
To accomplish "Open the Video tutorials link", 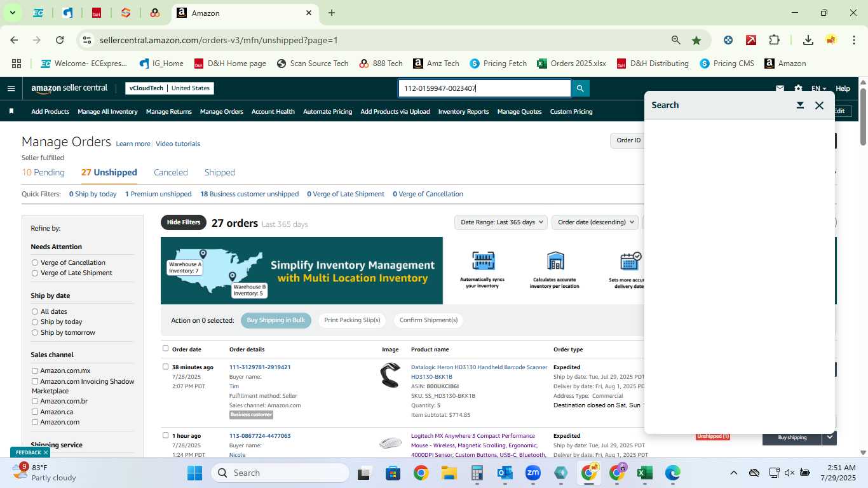I will pyautogui.click(x=178, y=144).
